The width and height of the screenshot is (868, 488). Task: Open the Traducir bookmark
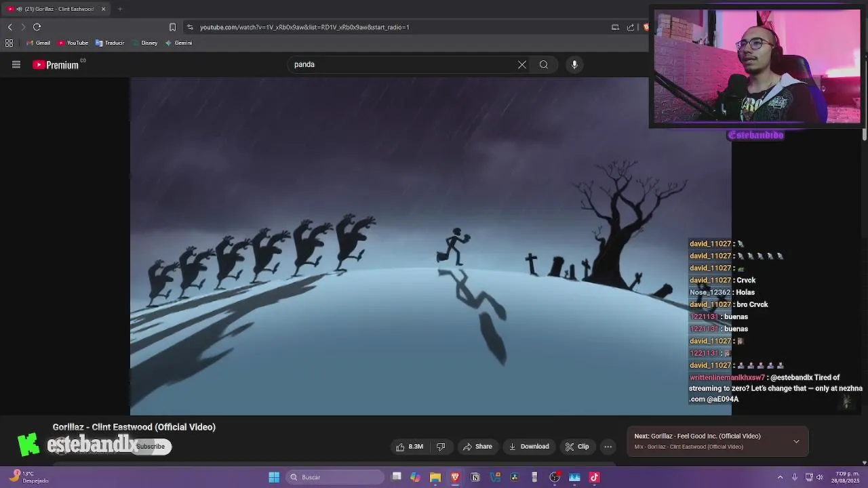click(110, 43)
